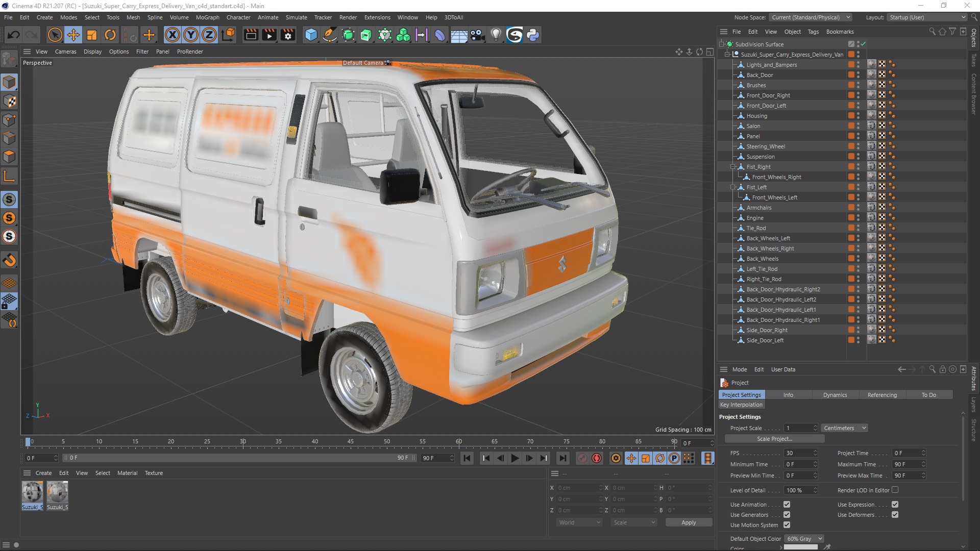This screenshot has height=551, width=980.
Task: Activate the Move tool
Action: click(73, 35)
